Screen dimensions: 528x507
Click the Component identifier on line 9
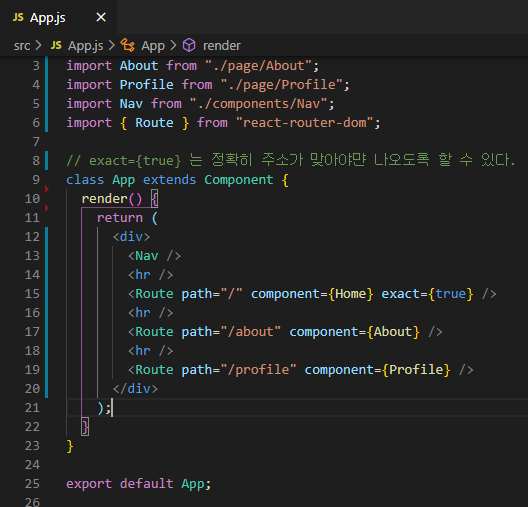point(239,180)
